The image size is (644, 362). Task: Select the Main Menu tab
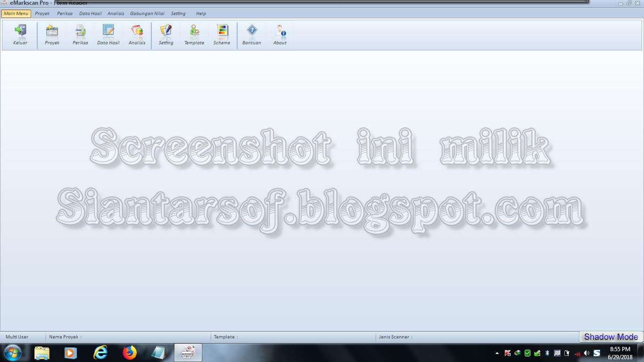point(16,14)
